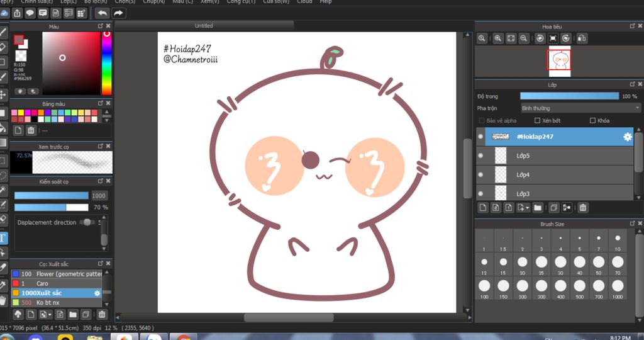Viewport: 644px width, 340px height.
Task: Delete the layer with the trash icon
Action: pos(582,208)
